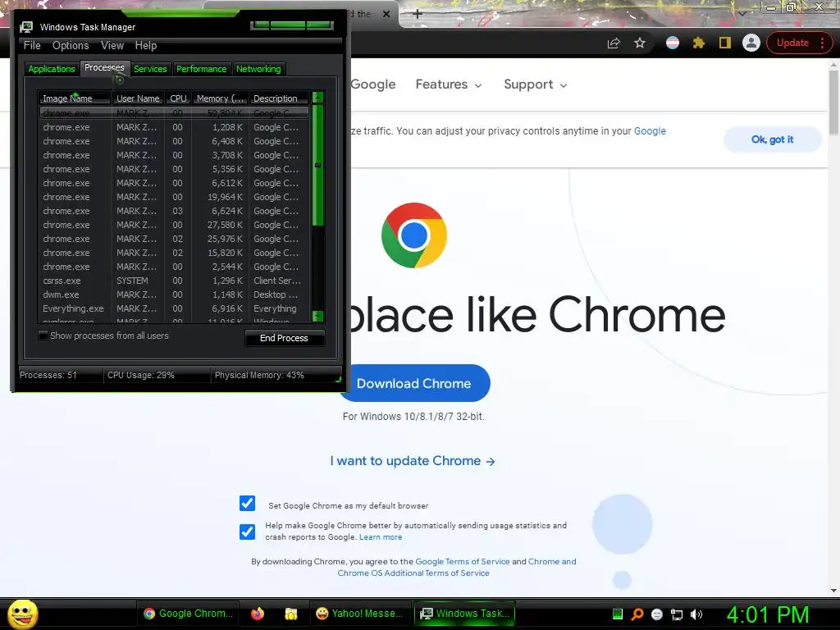Switch to the Networking tab

[258, 69]
